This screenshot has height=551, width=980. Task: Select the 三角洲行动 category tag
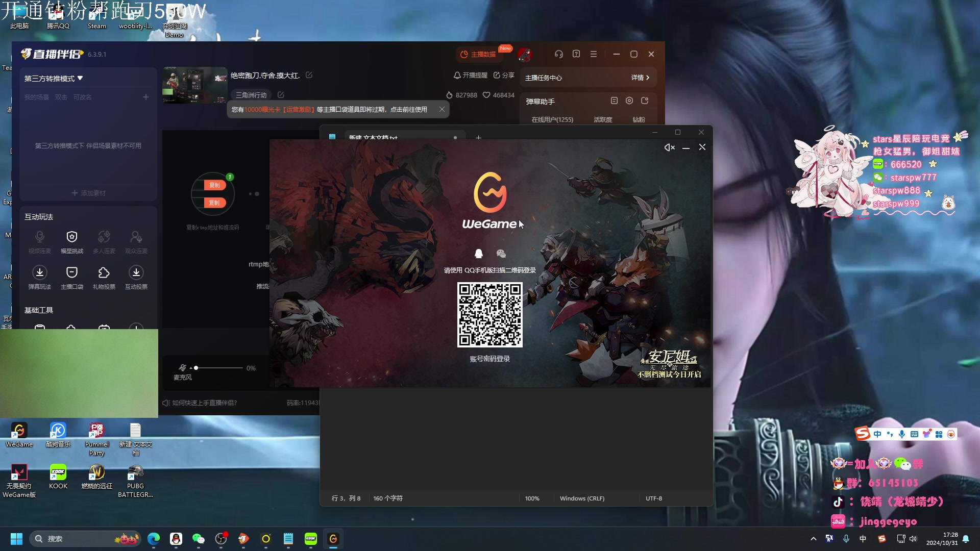tap(251, 95)
